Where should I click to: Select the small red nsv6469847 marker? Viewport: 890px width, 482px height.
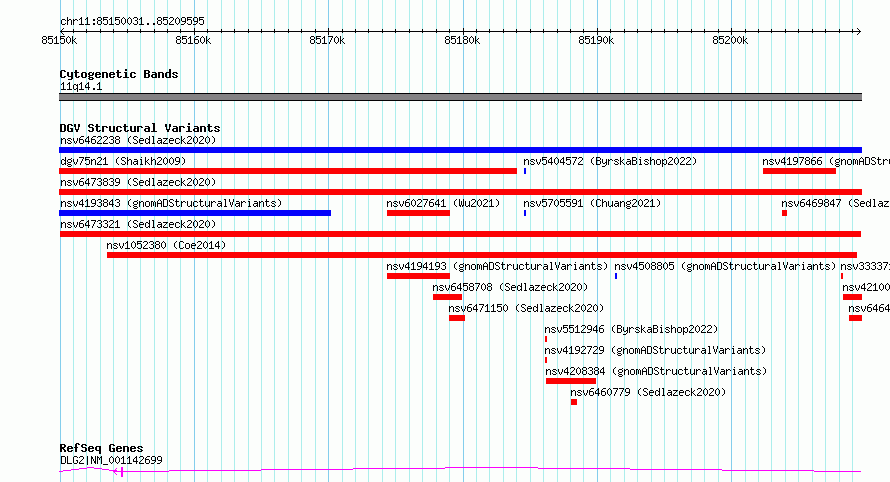click(784, 213)
